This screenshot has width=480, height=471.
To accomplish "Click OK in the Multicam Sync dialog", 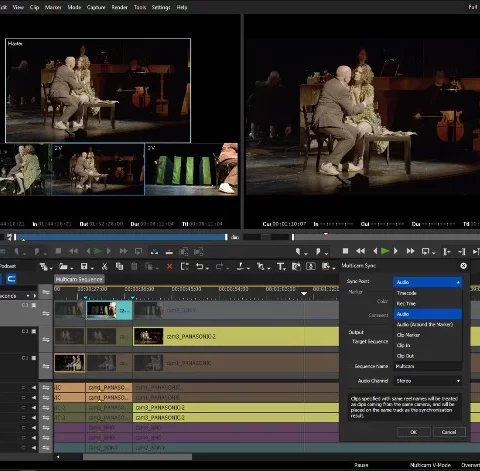I will tap(414, 432).
